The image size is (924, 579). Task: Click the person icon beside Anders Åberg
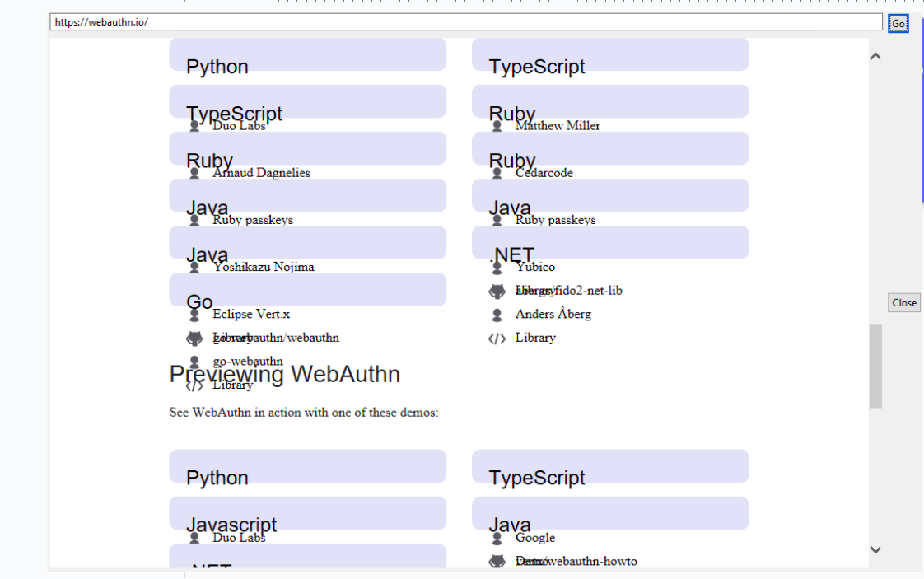tap(497, 314)
